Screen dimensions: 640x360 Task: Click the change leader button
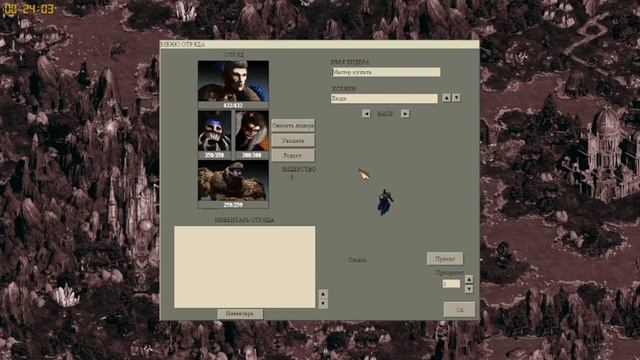[293, 126]
